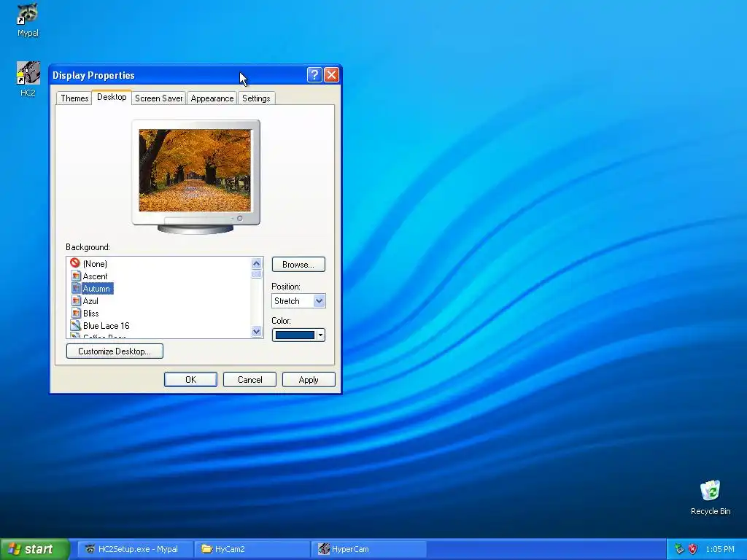747x560 pixels.
Task: Select Blue Lace 16 background
Action: click(x=107, y=325)
